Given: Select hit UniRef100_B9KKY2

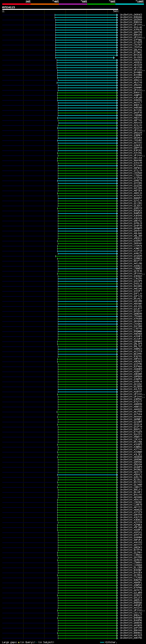Looking at the screenshot, I should [131, 93].
